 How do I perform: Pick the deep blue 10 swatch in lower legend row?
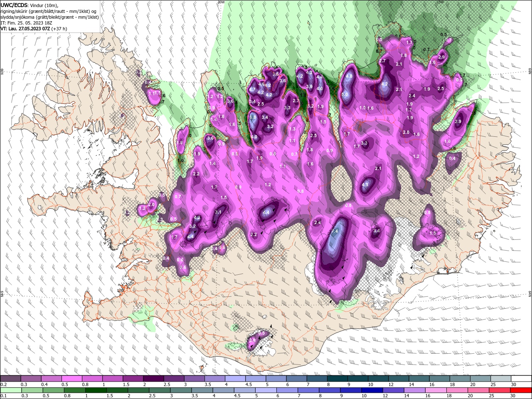point(372,390)
